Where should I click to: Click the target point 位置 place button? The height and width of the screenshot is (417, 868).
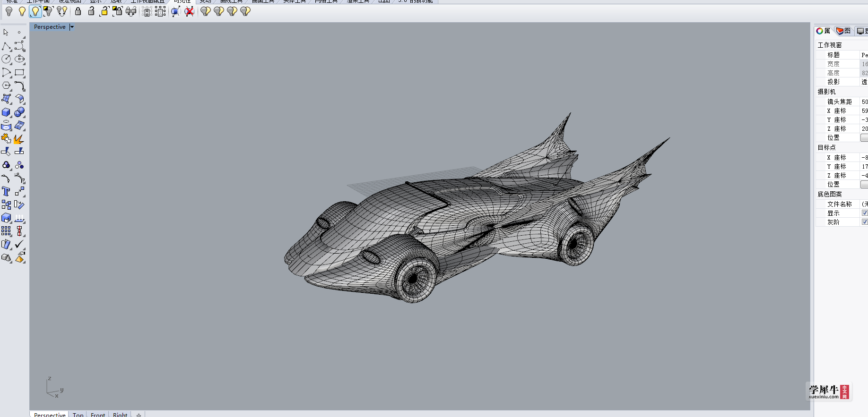(x=864, y=184)
